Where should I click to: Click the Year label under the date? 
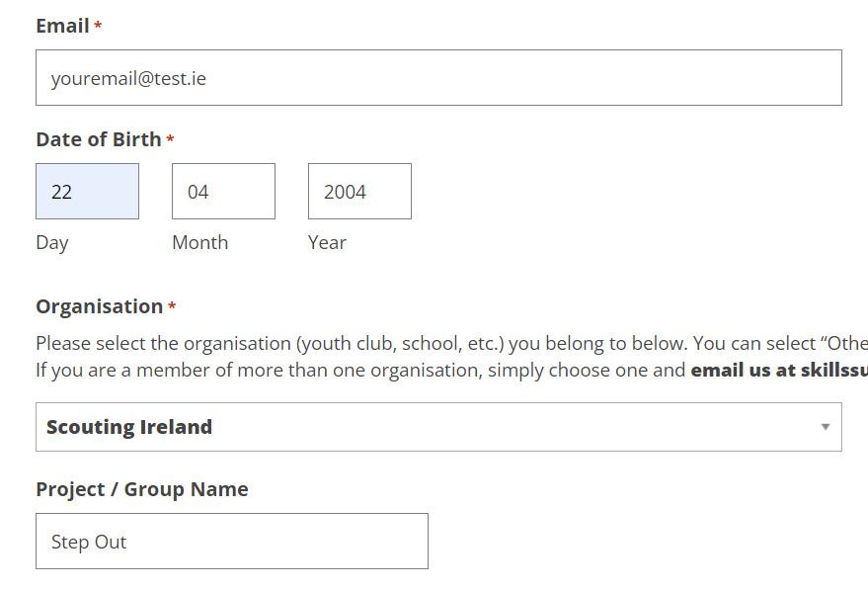pyautogui.click(x=327, y=242)
